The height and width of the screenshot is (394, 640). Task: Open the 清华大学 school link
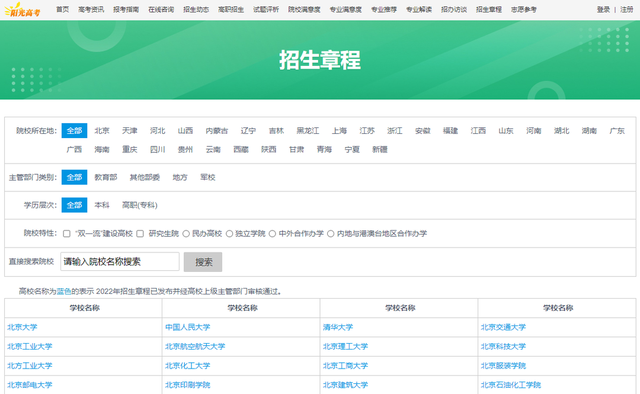tap(338, 327)
